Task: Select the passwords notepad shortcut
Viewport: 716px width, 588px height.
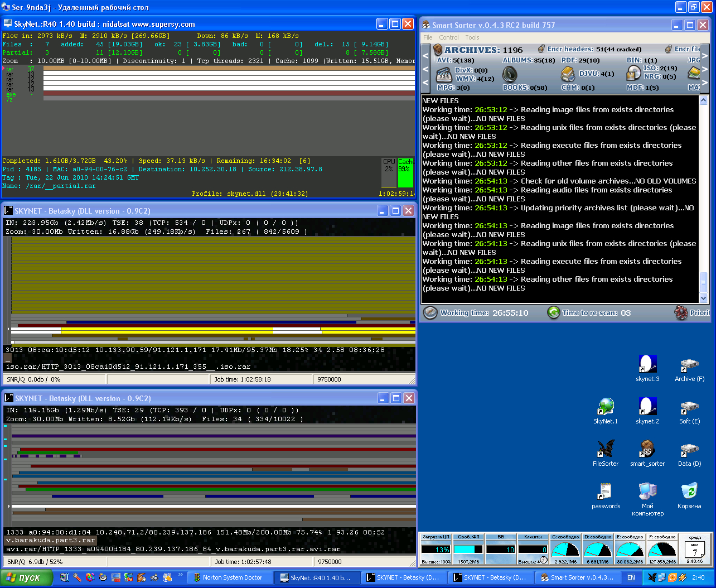Action: tap(606, 491)
